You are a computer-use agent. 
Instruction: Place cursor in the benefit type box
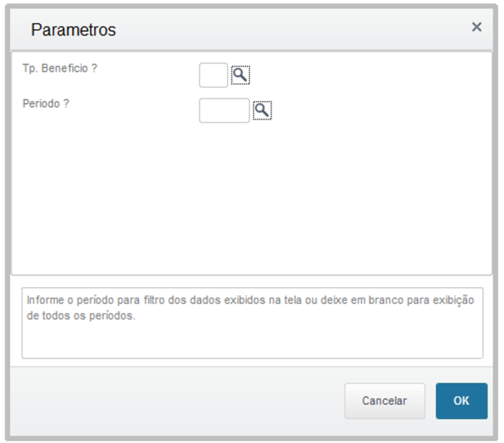(x=213, y=75)
